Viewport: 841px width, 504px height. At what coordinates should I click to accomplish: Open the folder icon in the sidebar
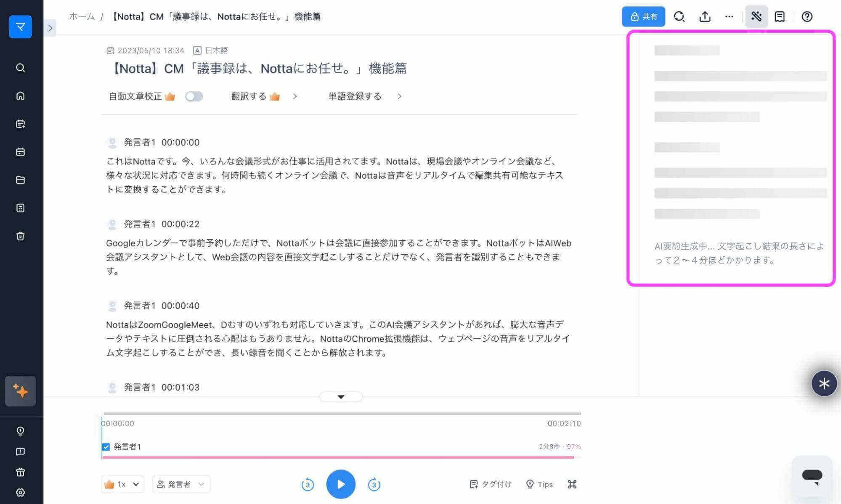(20, 180)
